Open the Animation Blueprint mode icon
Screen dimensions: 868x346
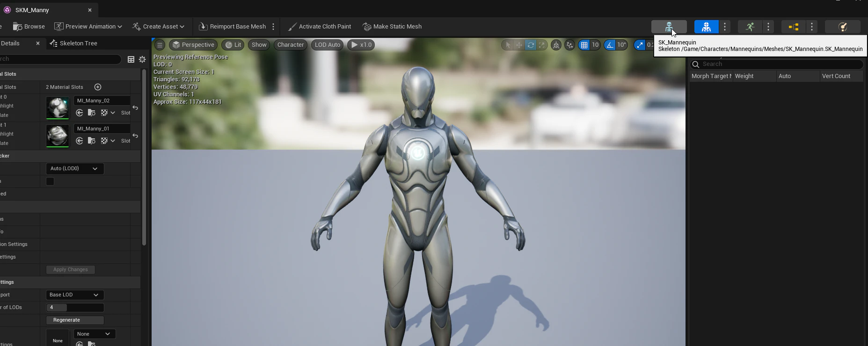click(x=794, y=27)
